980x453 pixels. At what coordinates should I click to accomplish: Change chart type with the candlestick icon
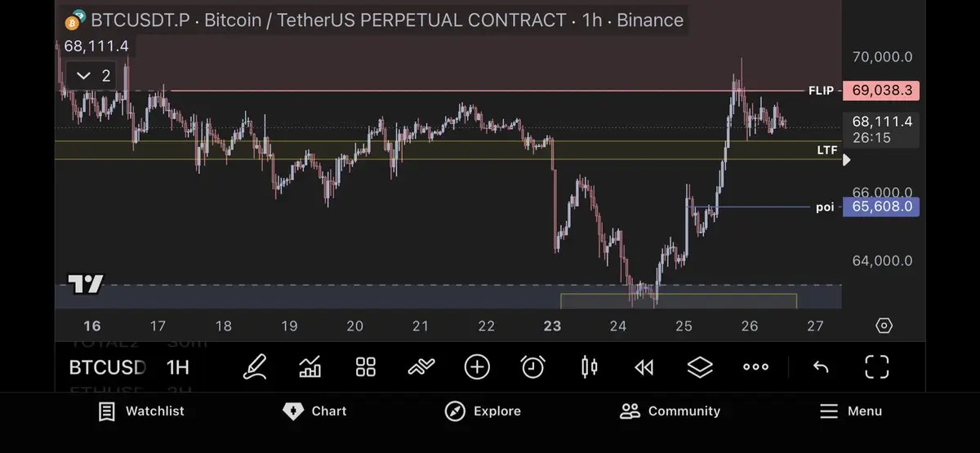pos(589,367)
